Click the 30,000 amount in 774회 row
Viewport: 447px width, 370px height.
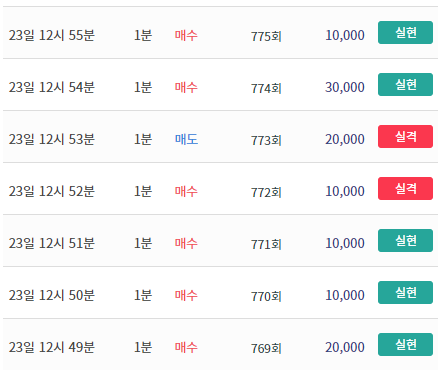coord(345,87)
